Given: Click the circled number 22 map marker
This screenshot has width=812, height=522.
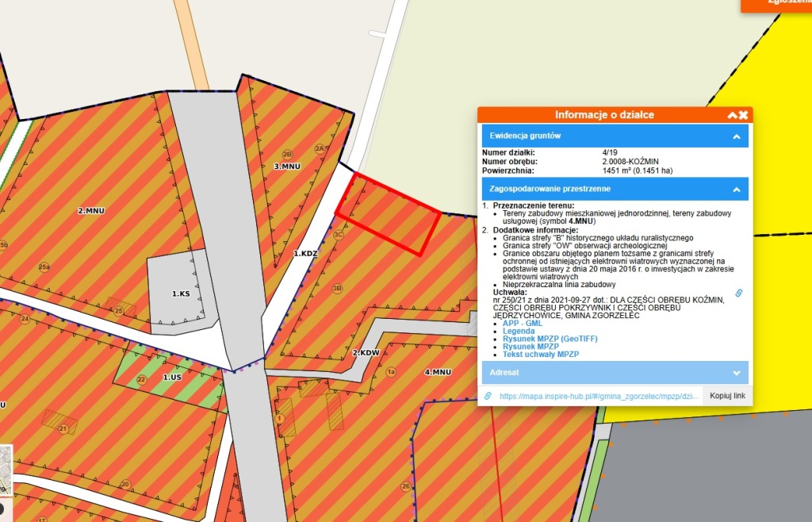Looking at the screenshot, I should 142,380.
